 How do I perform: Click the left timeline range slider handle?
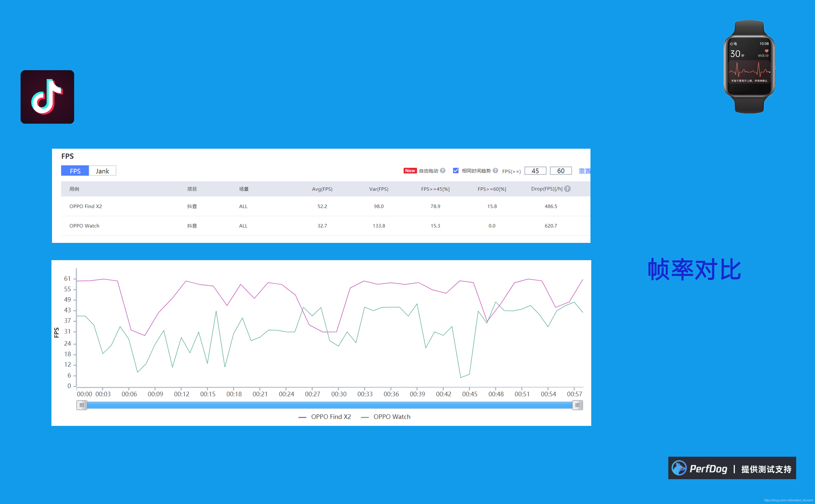pos(82,405)
